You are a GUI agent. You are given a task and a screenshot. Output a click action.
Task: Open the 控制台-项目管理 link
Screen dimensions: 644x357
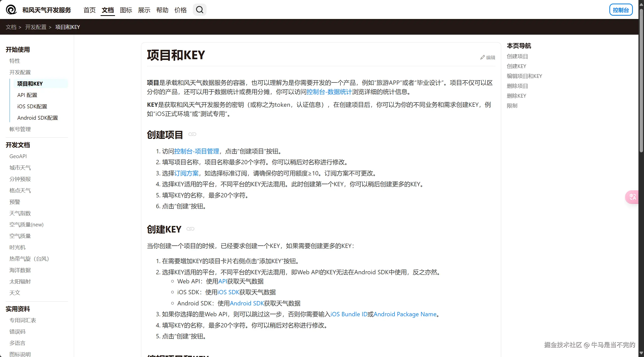point(196,151)
